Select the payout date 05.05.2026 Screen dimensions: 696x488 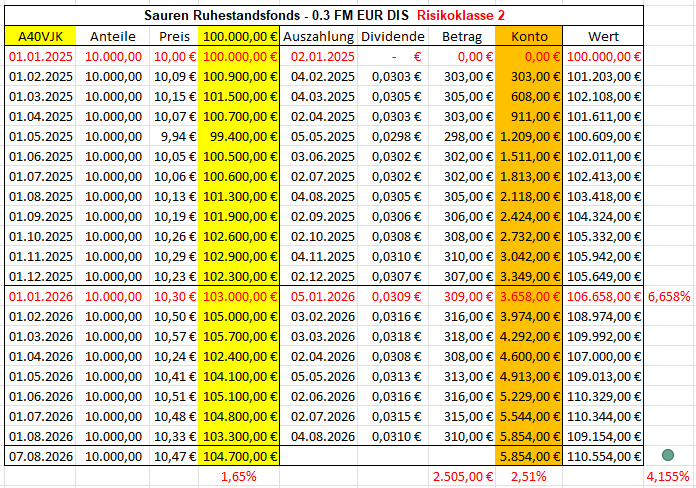318,376
